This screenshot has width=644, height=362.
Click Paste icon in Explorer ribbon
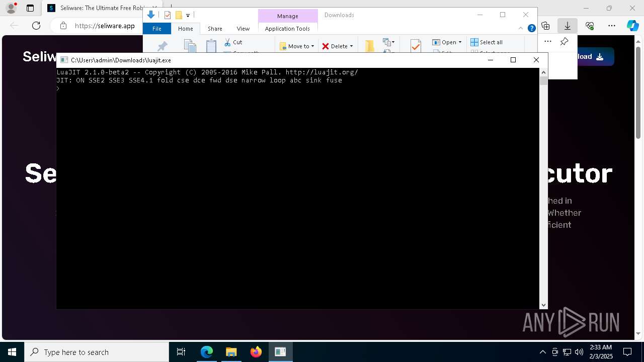(x=211, y=46)
